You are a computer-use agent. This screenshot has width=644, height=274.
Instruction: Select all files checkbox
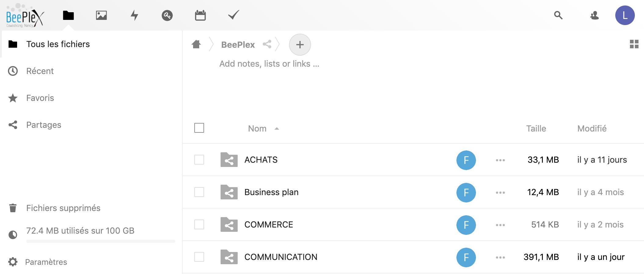pyautogui.click(x=199, y=128)
